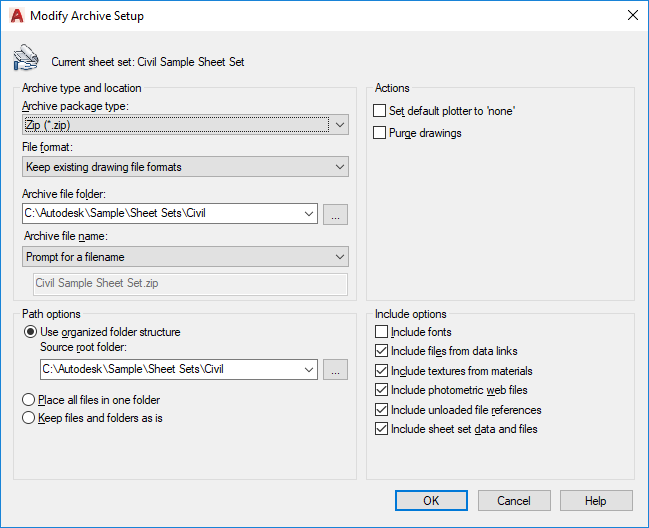The width and height of the screenshot is (649, 528).
Task: Select Place all files in one folder
Action: click(29, 400)
